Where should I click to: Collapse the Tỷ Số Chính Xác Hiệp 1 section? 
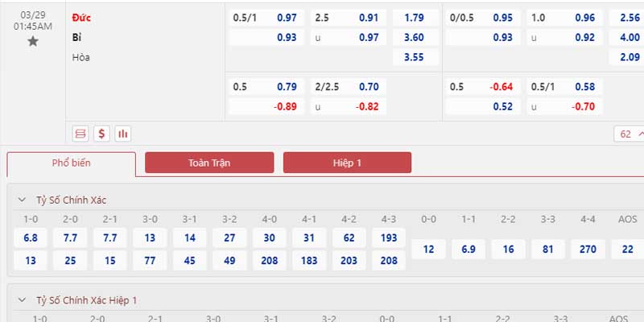pyautogui.click(x=23, y=300)
